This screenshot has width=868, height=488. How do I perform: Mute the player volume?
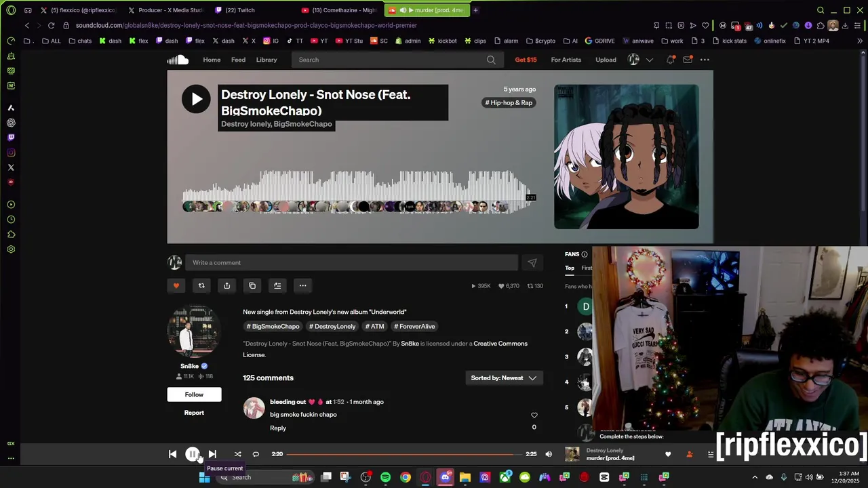549,454
